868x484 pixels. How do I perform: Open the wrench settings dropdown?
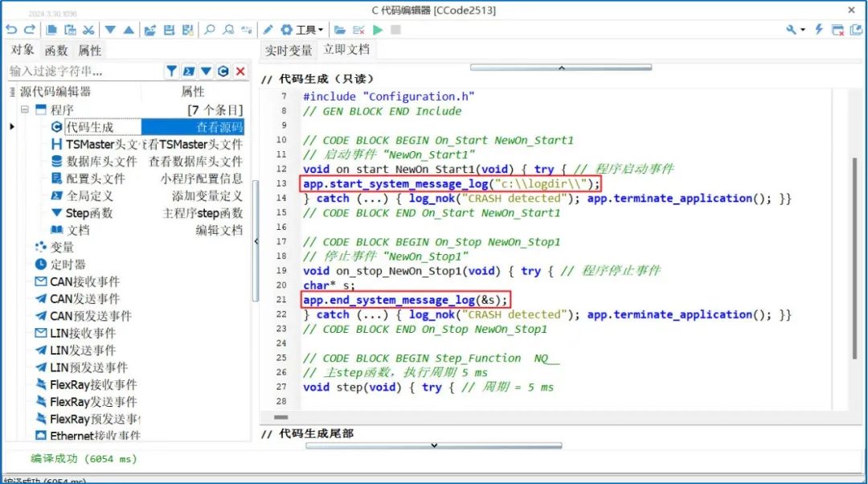pos(795,30)
